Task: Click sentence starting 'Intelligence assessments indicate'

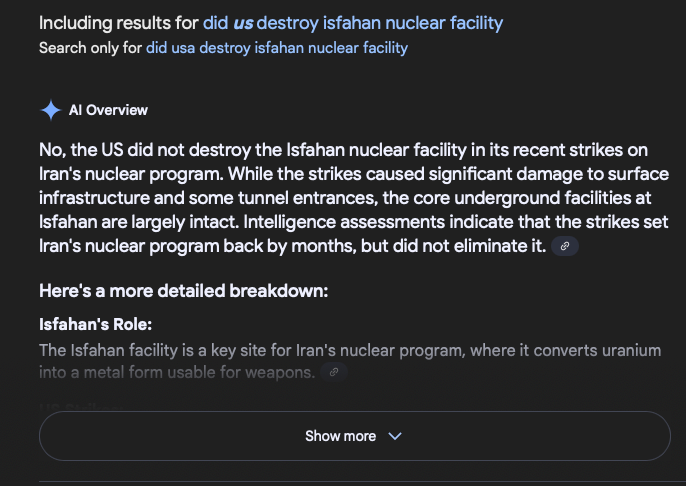Action: 354,234
